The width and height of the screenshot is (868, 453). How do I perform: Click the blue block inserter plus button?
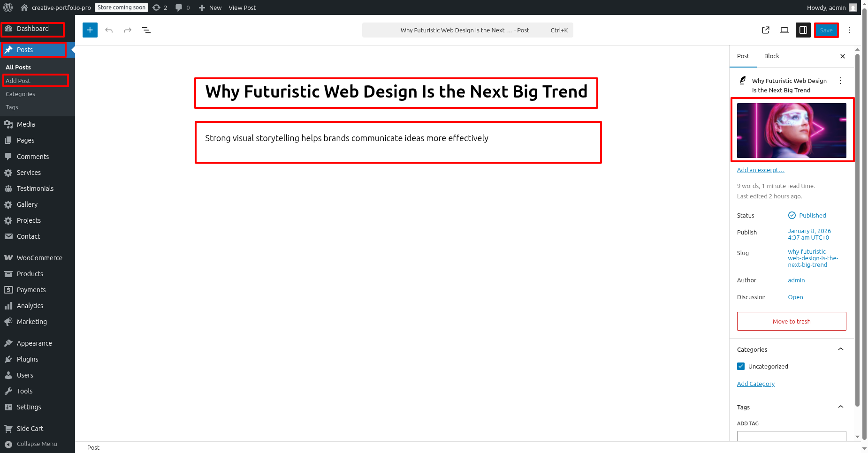90,30
